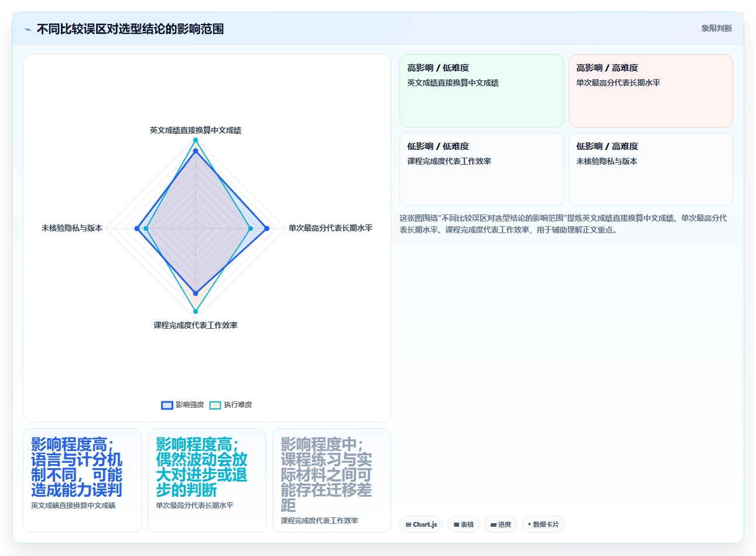Click the left blue radar data point
Screen dimensions: 756x556
click(x=137, y=228)
